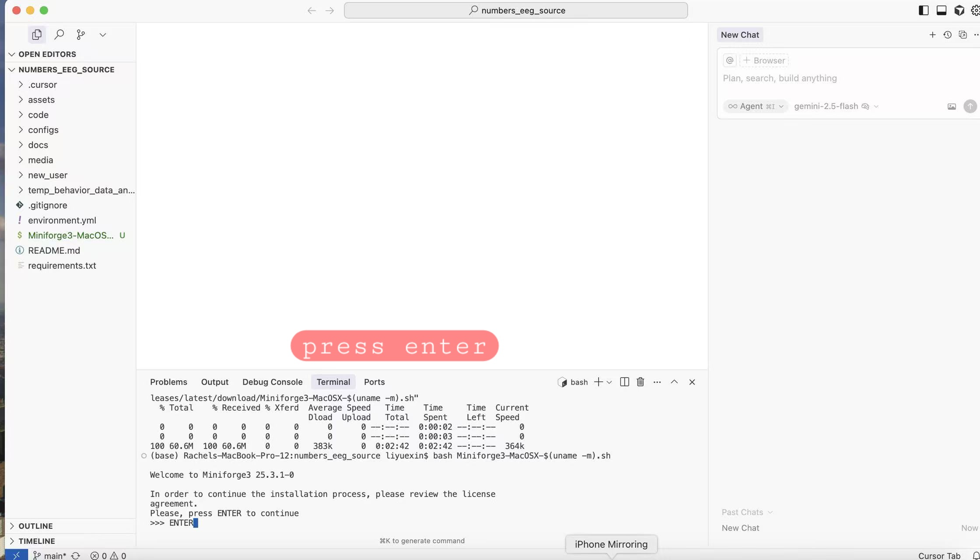Open the Search magnifier in sidebar
This screenshot has width=980, height=560.
(59, 35)
